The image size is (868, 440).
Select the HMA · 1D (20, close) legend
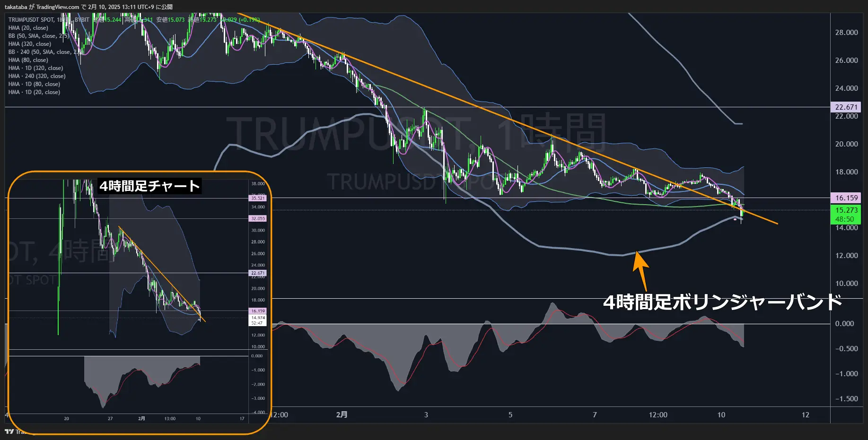click(x=34, y=92)
